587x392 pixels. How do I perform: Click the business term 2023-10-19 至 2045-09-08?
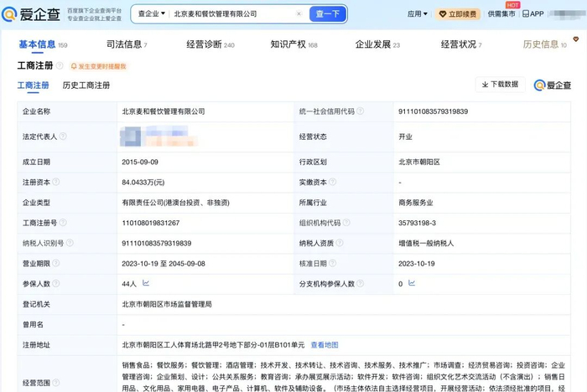164,264
